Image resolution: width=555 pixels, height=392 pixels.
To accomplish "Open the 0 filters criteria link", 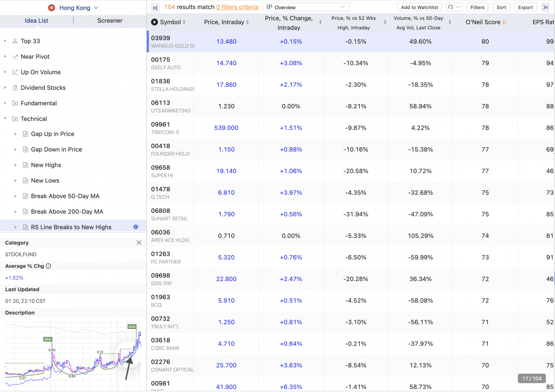I will point(237,7).
